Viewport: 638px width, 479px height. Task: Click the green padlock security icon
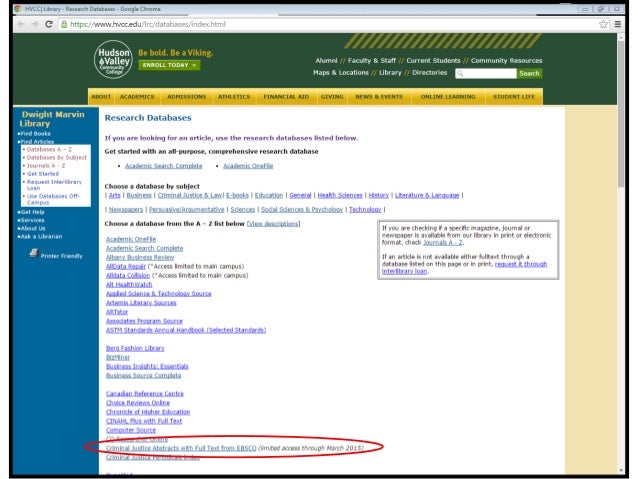[64, 24]
